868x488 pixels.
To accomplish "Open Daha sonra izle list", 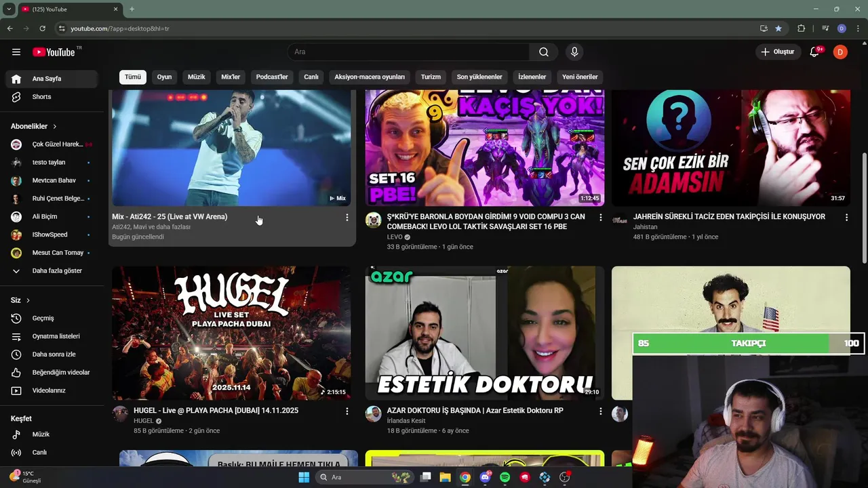I will tap(52, 354).
